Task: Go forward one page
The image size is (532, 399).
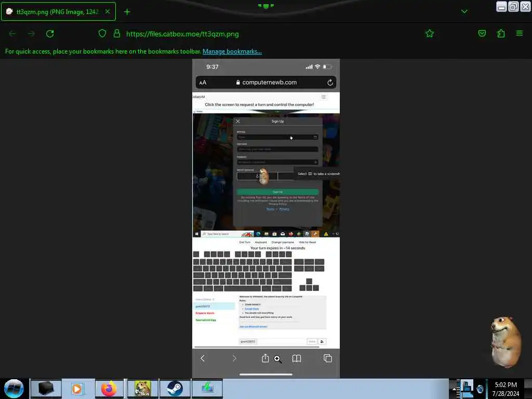Action: pyautogui.click(x=31, y=34)
